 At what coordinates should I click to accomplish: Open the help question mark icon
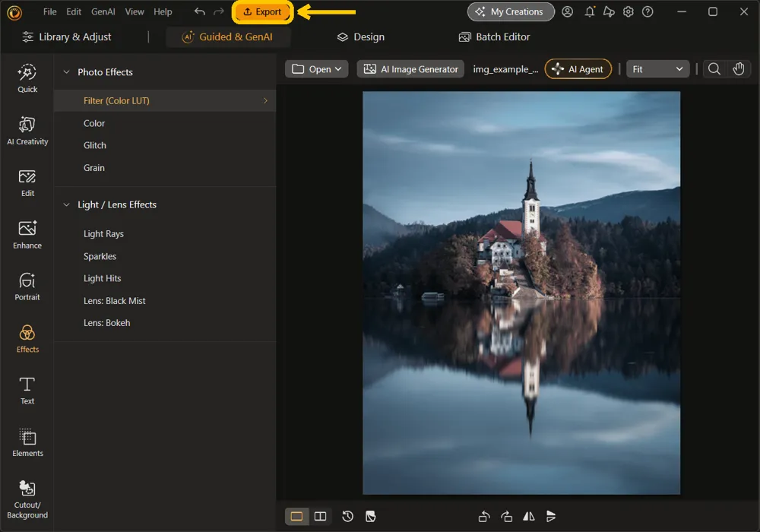tap(648, 11)
